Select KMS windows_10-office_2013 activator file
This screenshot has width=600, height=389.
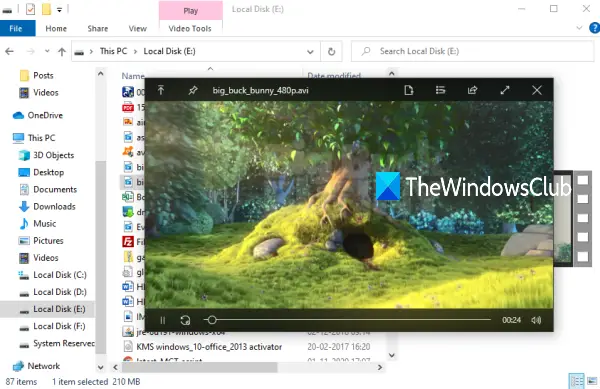(209, 347)
